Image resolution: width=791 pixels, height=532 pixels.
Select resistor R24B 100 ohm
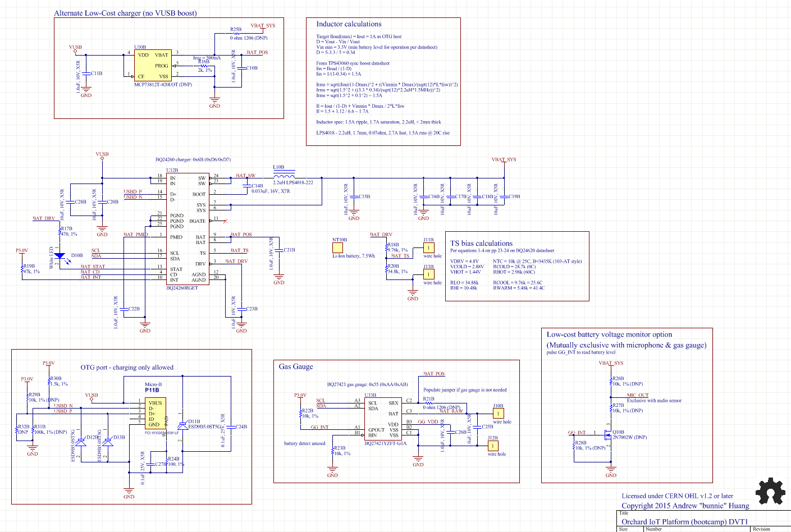tap(167, 462)
